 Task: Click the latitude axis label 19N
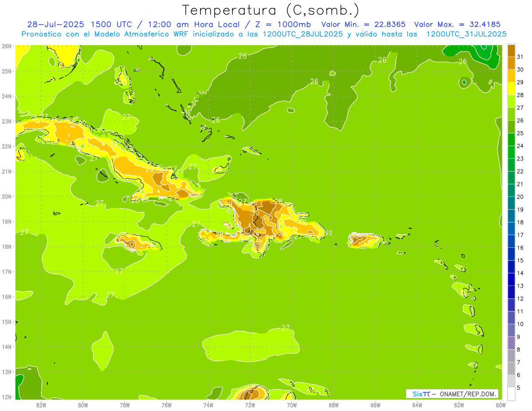click(6, 221)
